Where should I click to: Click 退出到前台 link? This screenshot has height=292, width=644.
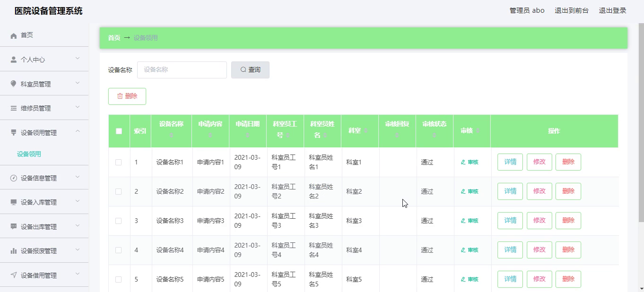[572, 10]
